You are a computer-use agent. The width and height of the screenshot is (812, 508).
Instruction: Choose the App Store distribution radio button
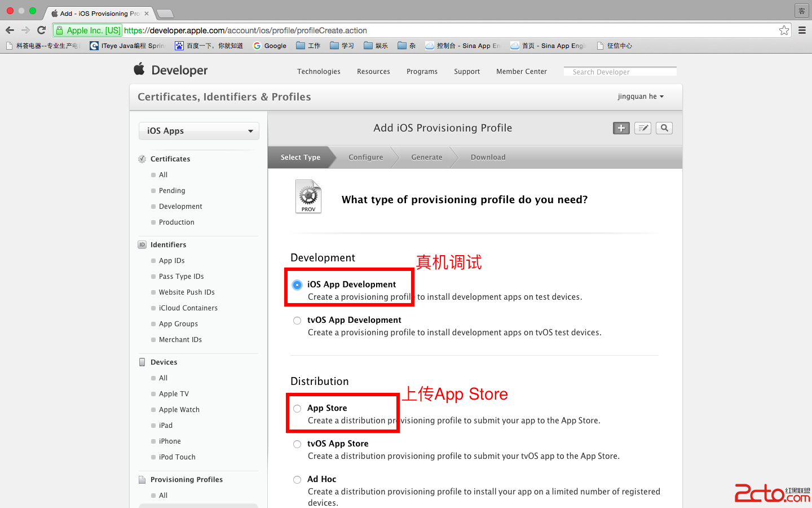point(297,409)
